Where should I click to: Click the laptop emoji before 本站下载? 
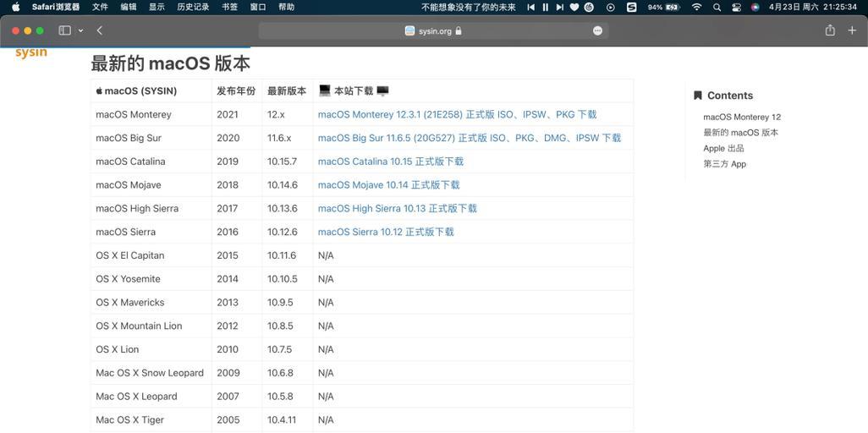325,90
